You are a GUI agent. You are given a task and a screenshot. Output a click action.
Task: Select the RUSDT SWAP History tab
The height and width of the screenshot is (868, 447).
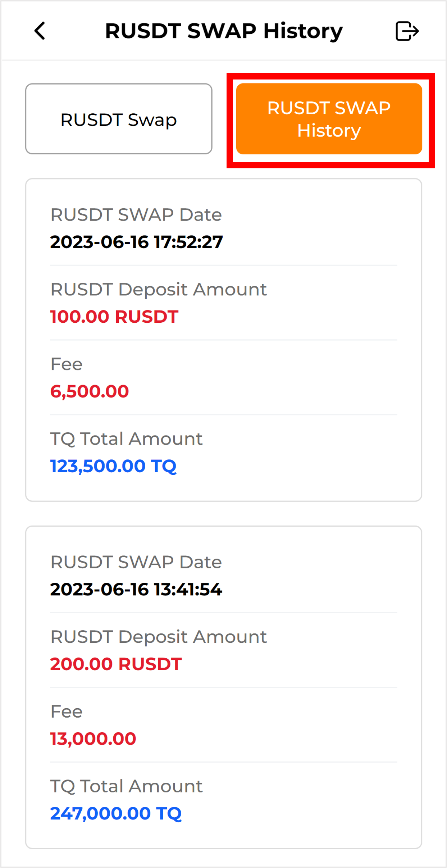click(x=329, y=119)
